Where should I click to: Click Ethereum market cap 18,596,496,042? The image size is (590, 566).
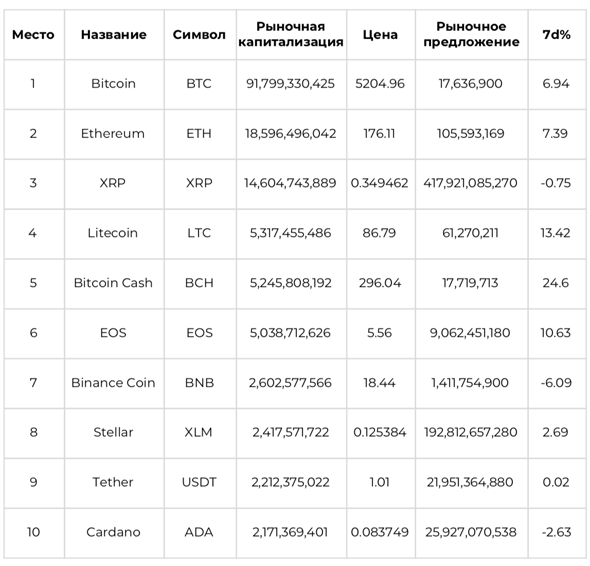click(290, 134)
